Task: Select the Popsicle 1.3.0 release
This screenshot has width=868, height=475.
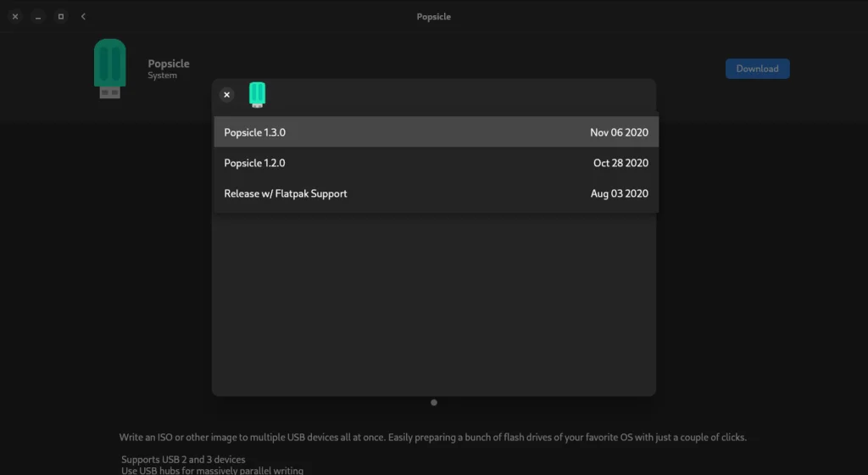Action: (255, 132)
